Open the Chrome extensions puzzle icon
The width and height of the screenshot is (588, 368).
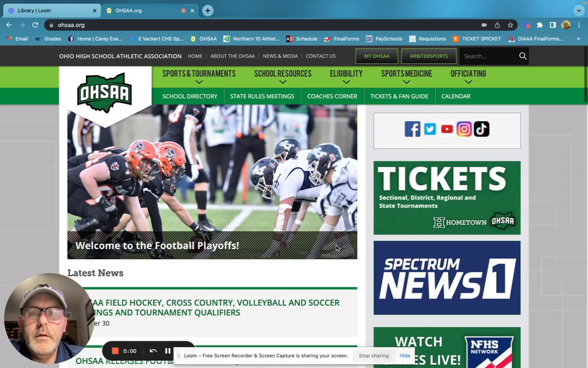[x=540, y=25]
